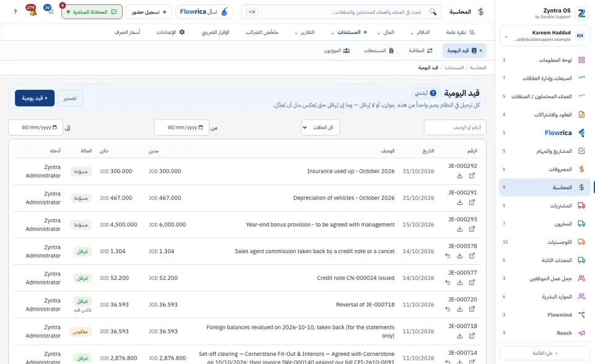Download JE-000718 entry icon
This screenshot has height=364, width=595.
point(459,336)
